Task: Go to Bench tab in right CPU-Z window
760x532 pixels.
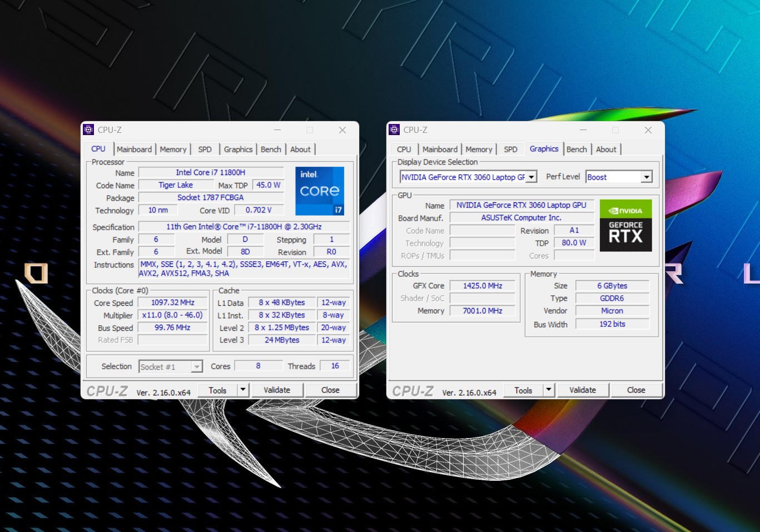Action: click(x=577, y=149)
